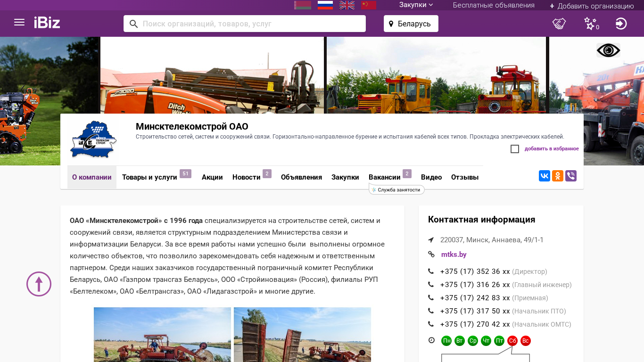This screenshot has width=644, height=362.
Task: Open right dump trailer article photo
Action: [302, 335]
